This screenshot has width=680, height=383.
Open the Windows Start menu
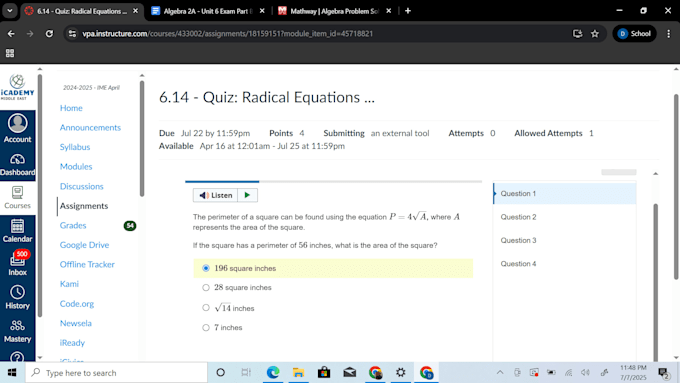[12, 373]
